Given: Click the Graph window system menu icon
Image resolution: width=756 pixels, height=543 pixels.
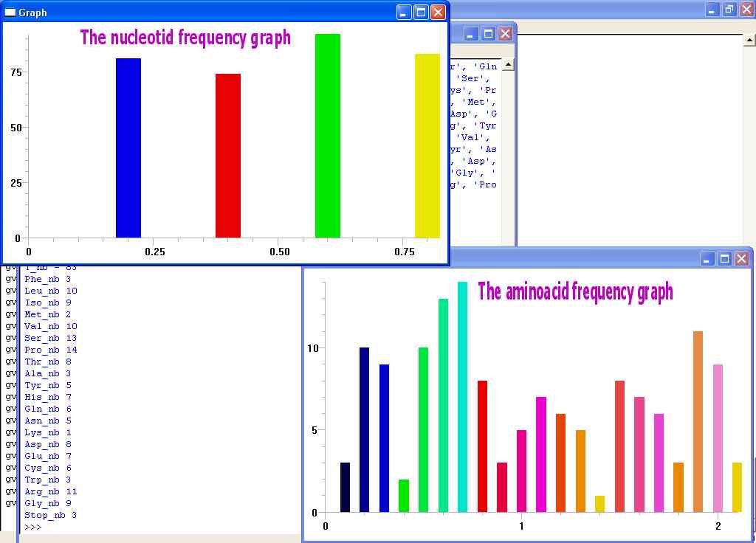Looking at the screenshot, I should click(12, 12).
